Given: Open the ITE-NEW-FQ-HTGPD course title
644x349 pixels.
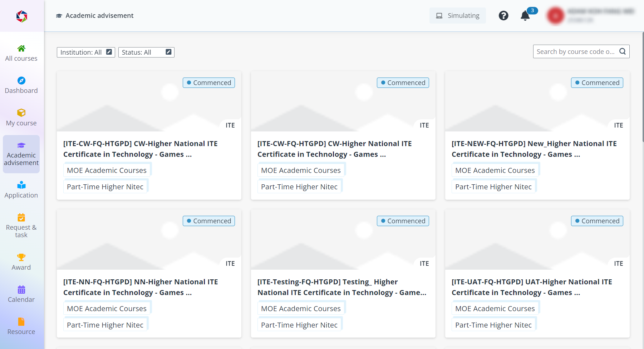Looking at the screenshot, I should click(x=534, y=149).
